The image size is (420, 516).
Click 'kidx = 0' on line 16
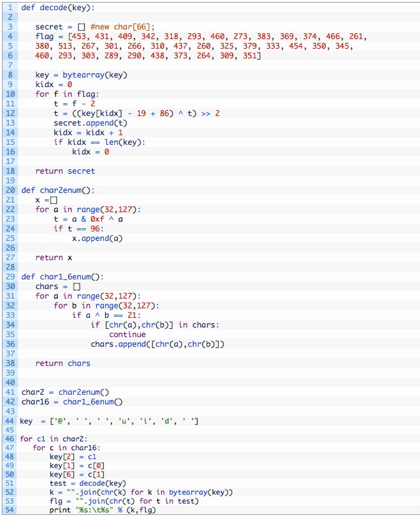[x=90, y=152]
